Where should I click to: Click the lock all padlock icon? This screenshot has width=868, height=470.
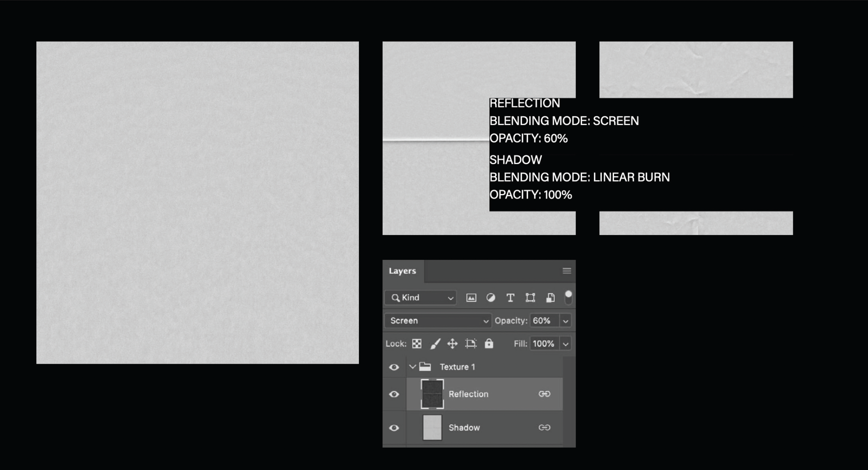click(489, 344)
